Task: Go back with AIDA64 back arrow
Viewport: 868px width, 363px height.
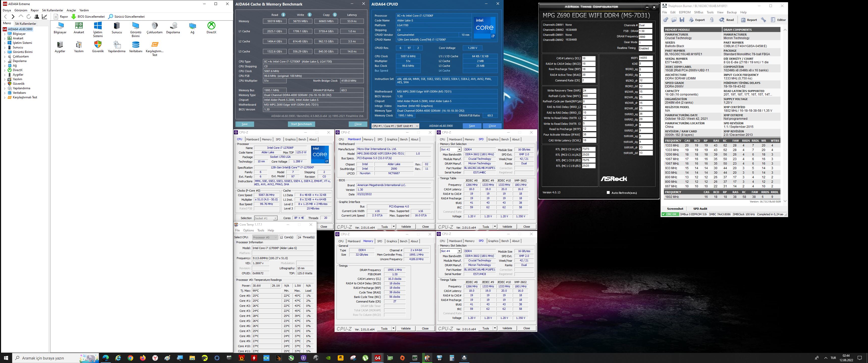Action: point(5,16)
